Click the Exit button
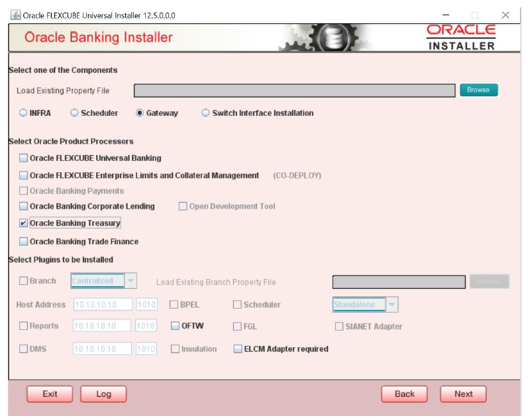Viewport: 528px width, 420px height. 50,394
